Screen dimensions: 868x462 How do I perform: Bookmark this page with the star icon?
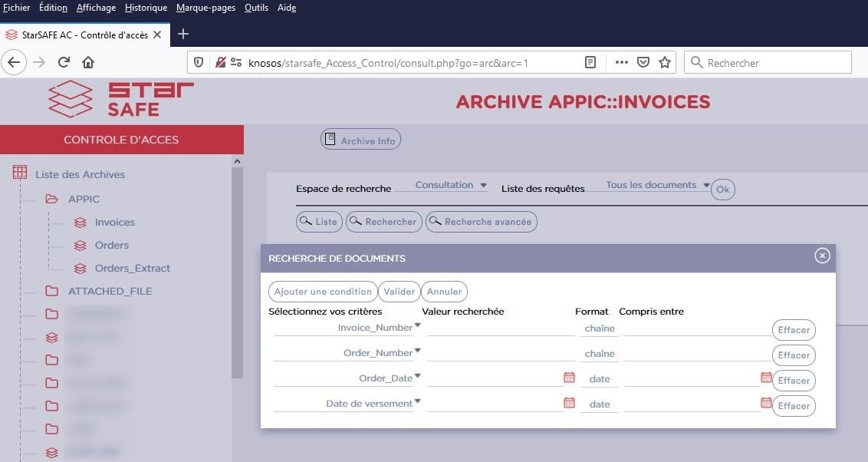click(x=664, y=63)
